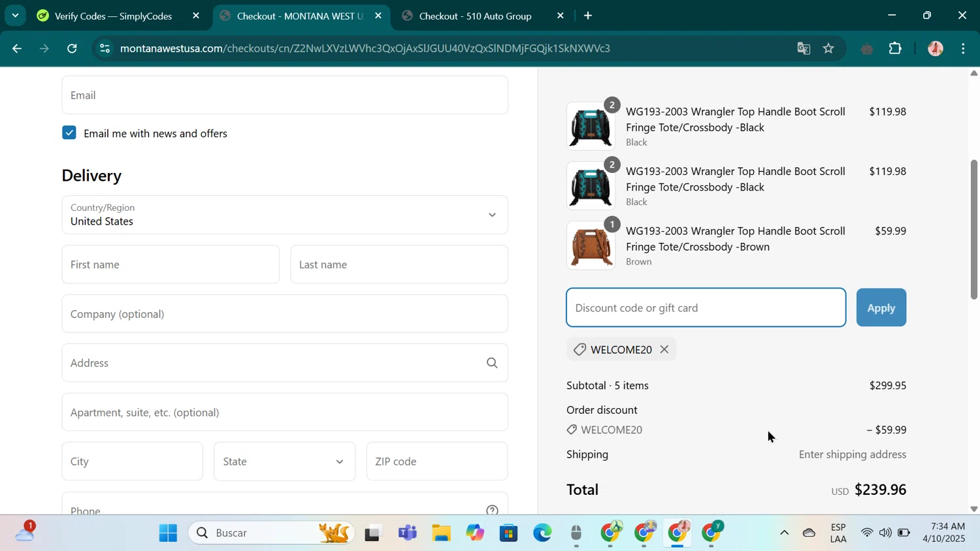
Task: Close the Verify Codes — SimplyCodes tab
Action: tap(196, 16)
